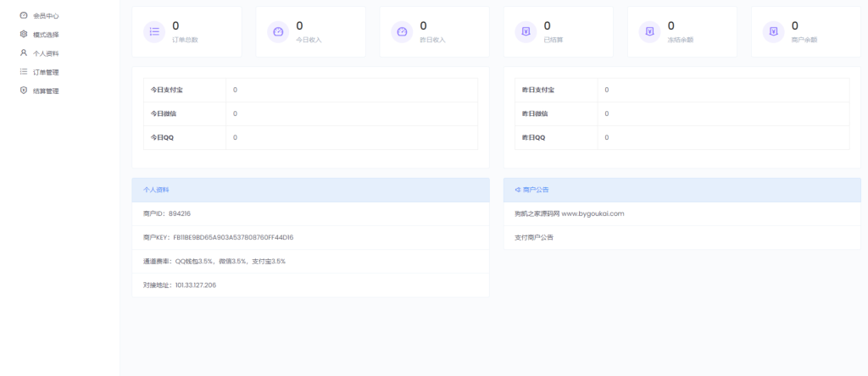The width and height of the screenshot is (868, 376).
Task: Click the 商户余额 label
Action: point(805,40)
